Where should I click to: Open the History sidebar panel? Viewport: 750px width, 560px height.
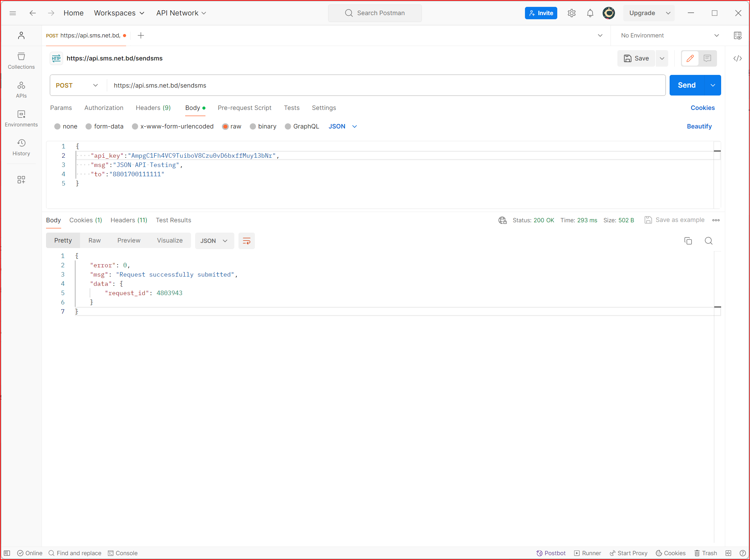coord(21,147)
